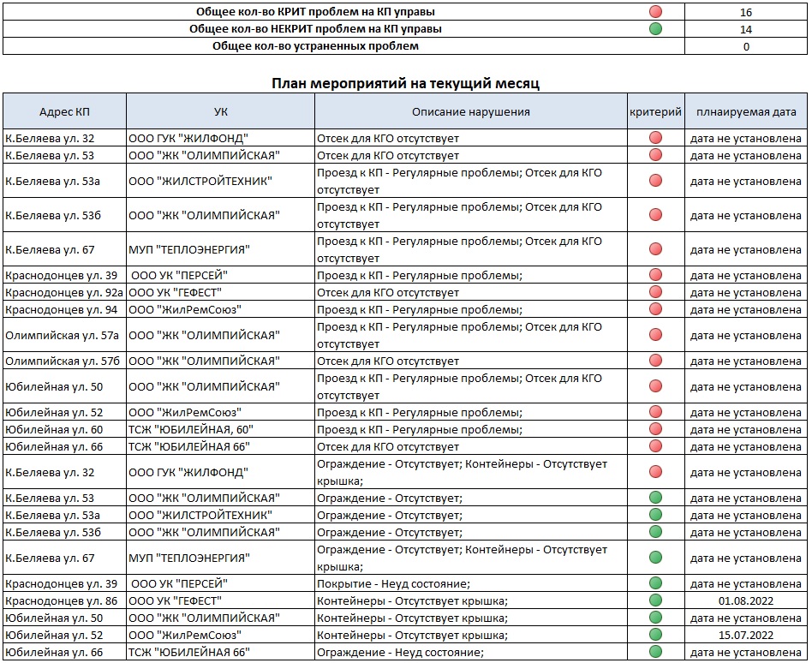This screenshot has height=663, width=812.
Task: Click green circle in НЕКРИТ problems summary row
Action: click(x=655, y=29)
